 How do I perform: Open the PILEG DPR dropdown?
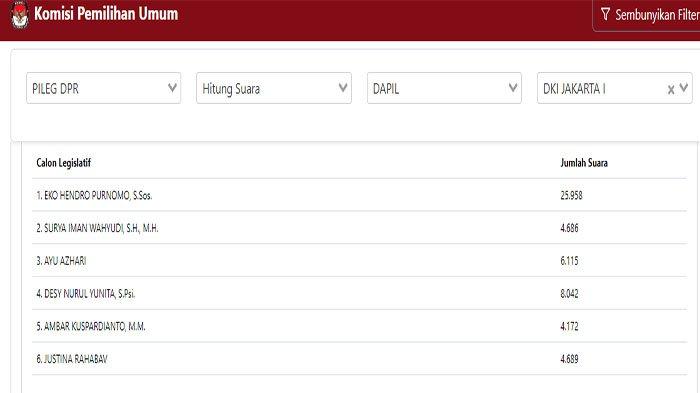click(104, 88)
